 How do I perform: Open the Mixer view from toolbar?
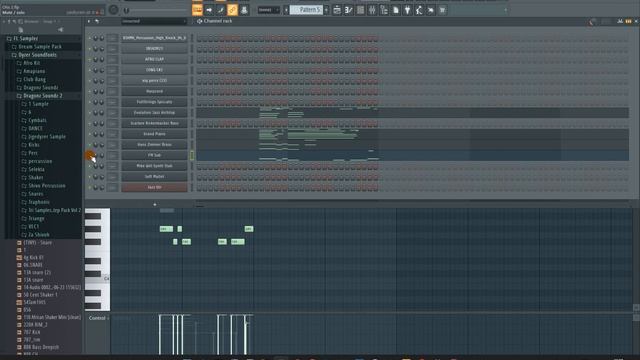(x=372, y=10)
